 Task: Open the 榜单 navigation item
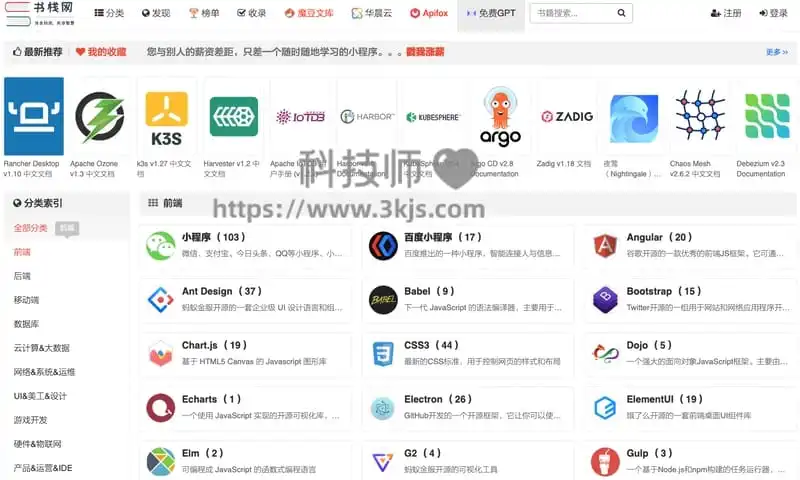tap(204, 13)
